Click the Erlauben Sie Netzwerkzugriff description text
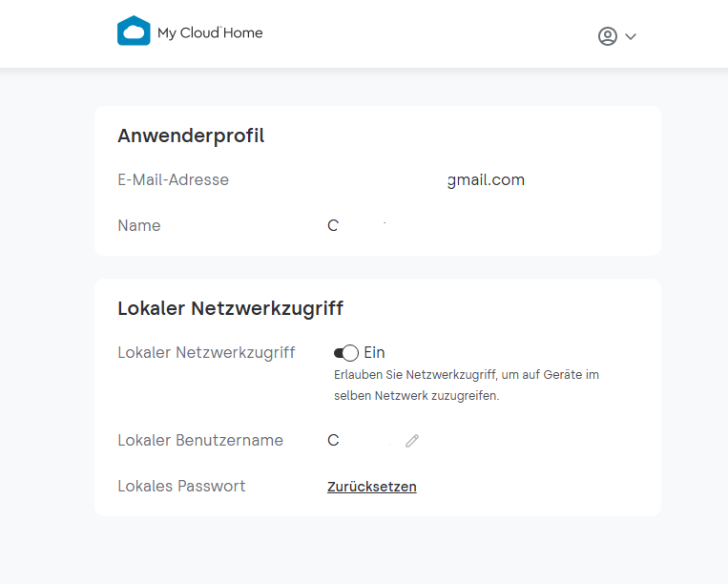This screenshot has height=584, width=728. (x=467, y=386)
